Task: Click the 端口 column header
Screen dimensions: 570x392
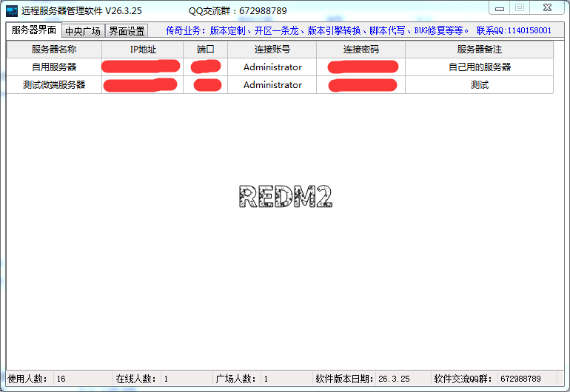Action: 205,50
